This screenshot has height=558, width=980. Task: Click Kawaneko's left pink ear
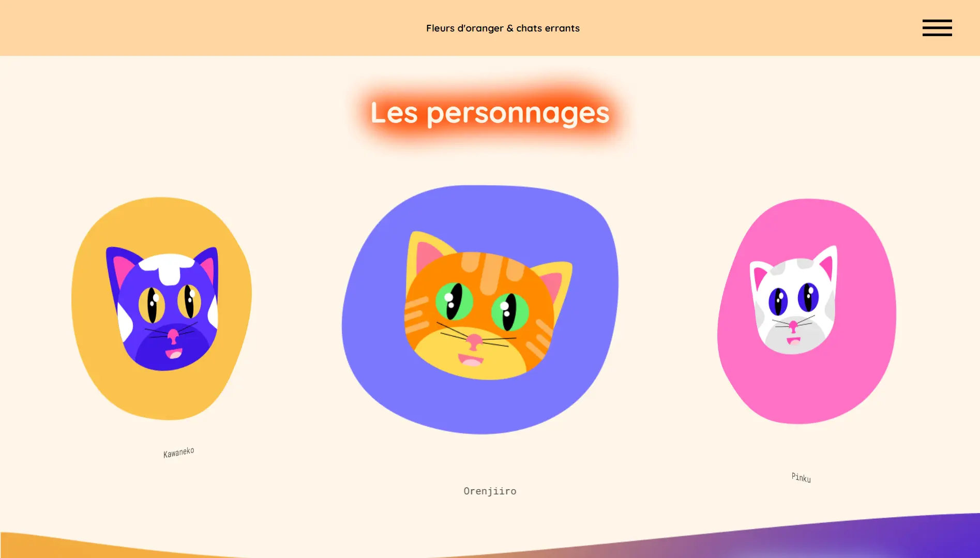click(x=123, y=272)
